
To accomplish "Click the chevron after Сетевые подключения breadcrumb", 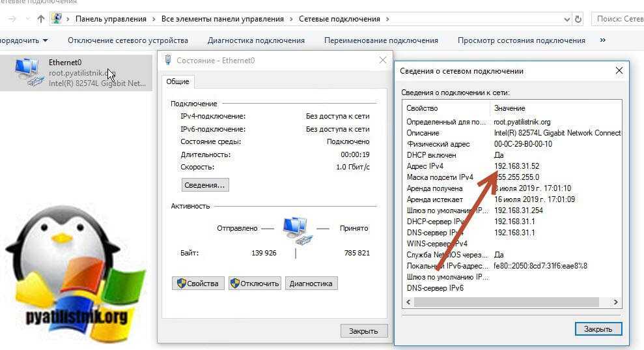I will pos(387,19).
